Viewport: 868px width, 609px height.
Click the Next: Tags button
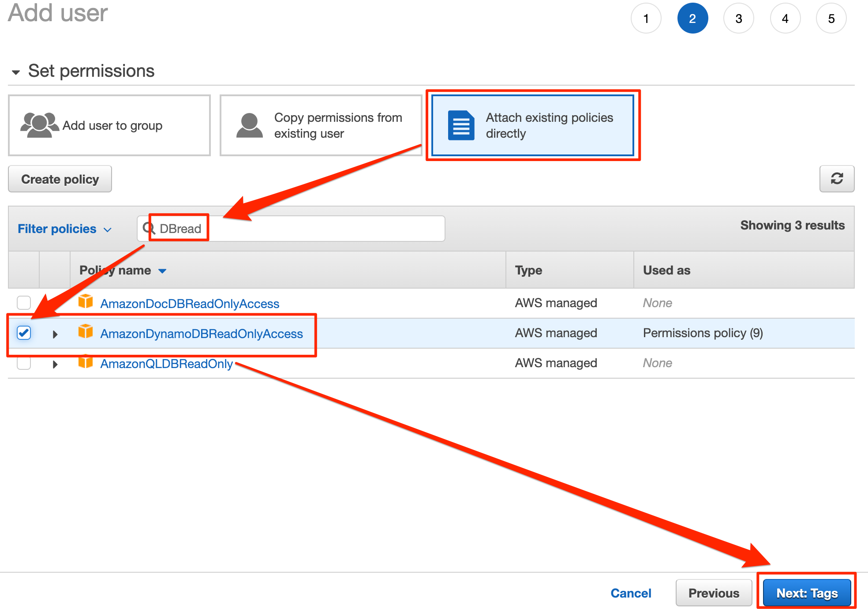pyautogui.click(x=807, y=593)
